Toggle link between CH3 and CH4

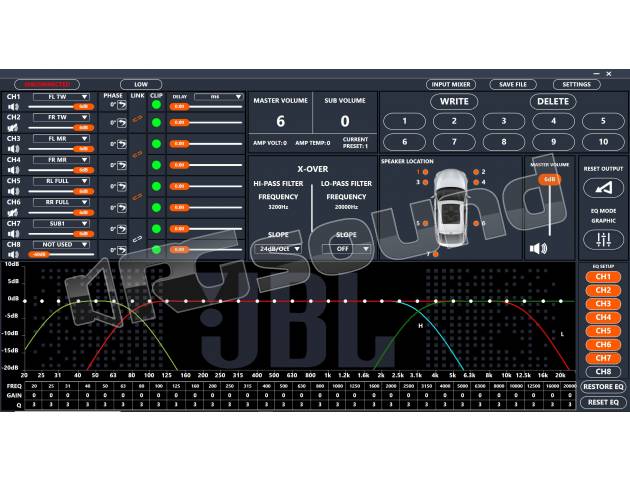137,154
